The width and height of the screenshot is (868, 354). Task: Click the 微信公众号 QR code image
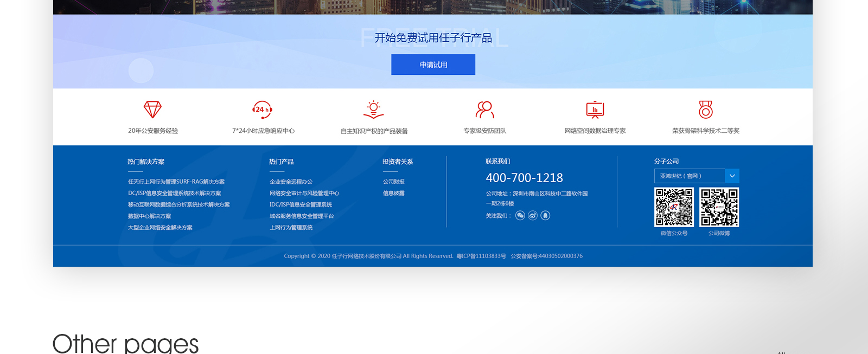674,207
